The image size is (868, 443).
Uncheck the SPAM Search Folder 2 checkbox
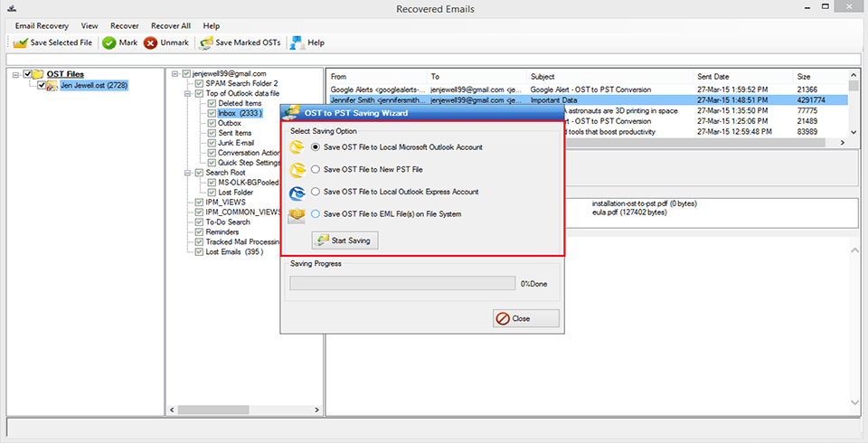[199, 83]
